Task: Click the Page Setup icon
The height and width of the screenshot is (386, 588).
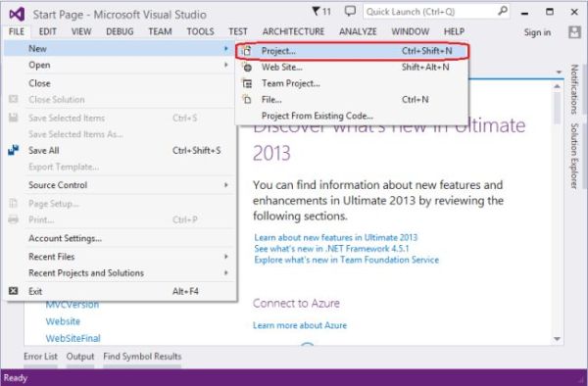Action: click(13, 203)
